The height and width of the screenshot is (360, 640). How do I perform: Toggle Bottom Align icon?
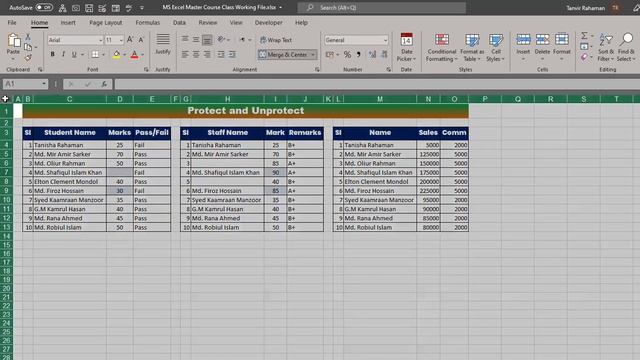tap(207, 40)
